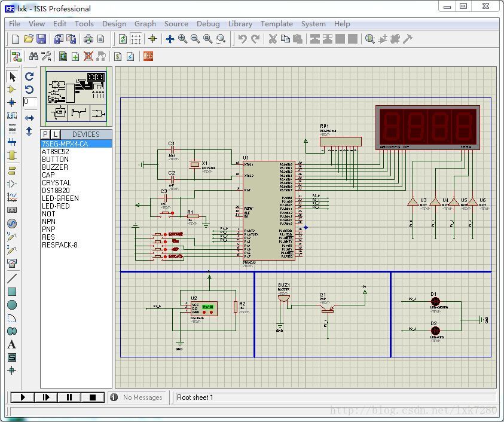Click the P pick devices button

tap(45, 134)
